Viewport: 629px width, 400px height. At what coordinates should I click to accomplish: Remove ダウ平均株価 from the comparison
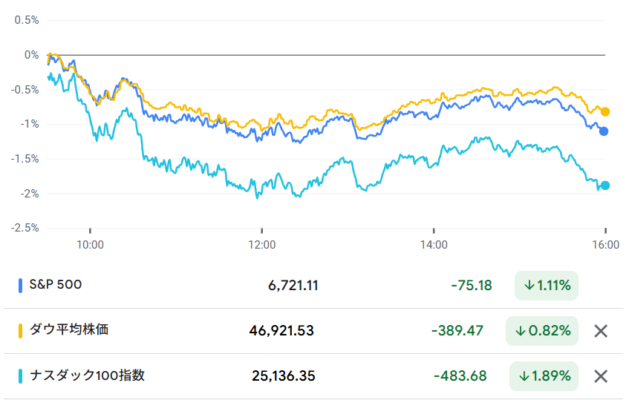point(600,331)
